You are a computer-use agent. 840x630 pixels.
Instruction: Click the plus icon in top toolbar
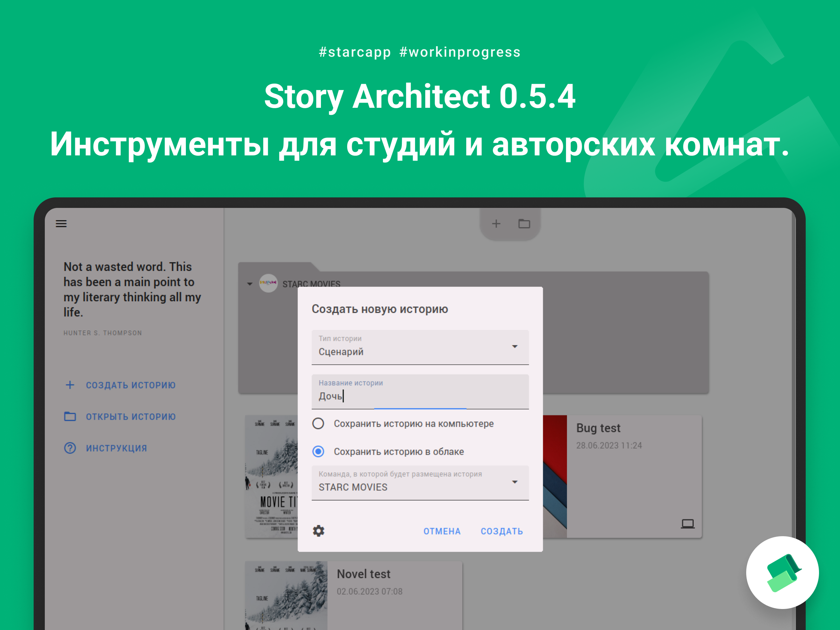click(x=496, y=224)
